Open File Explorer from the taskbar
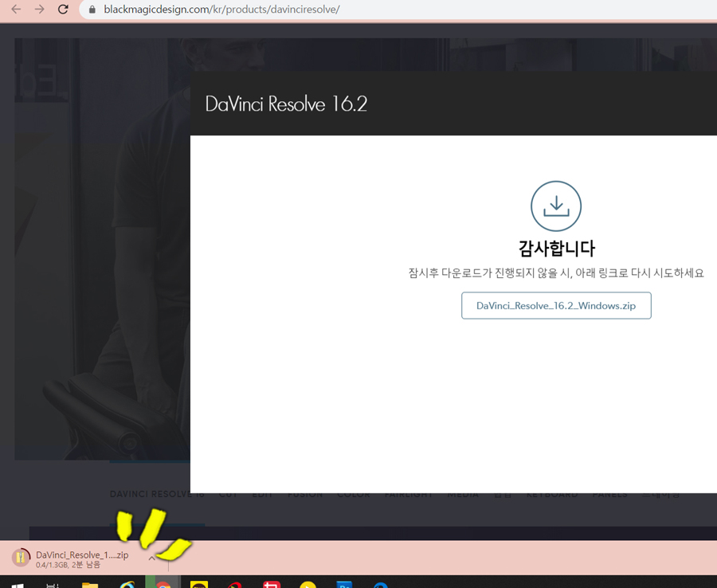717x588 pixels. click(90, 585)
